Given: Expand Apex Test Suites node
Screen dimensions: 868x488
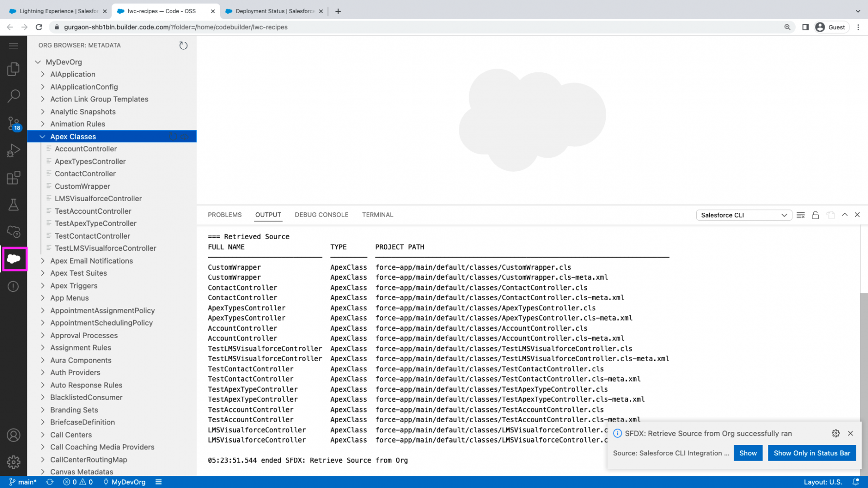Looking at the screenshot, I should click(42, 273).
